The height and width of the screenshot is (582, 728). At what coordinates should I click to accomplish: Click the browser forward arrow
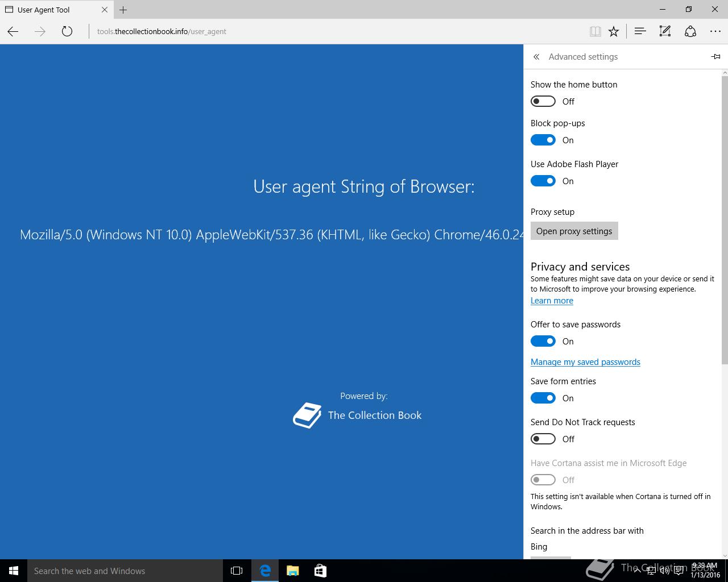[40, 32]
